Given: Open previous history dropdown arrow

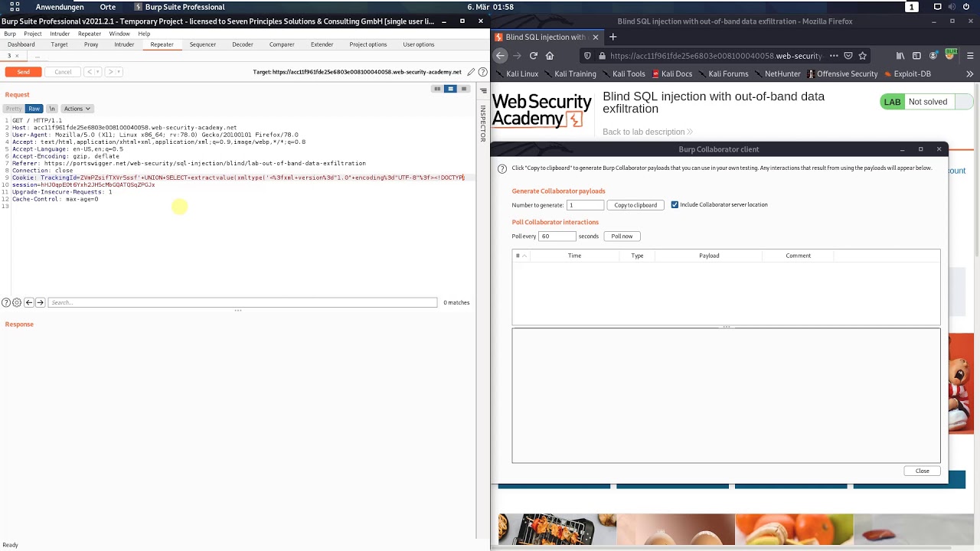Looking at the screenshot, I should tap(97, 72).
